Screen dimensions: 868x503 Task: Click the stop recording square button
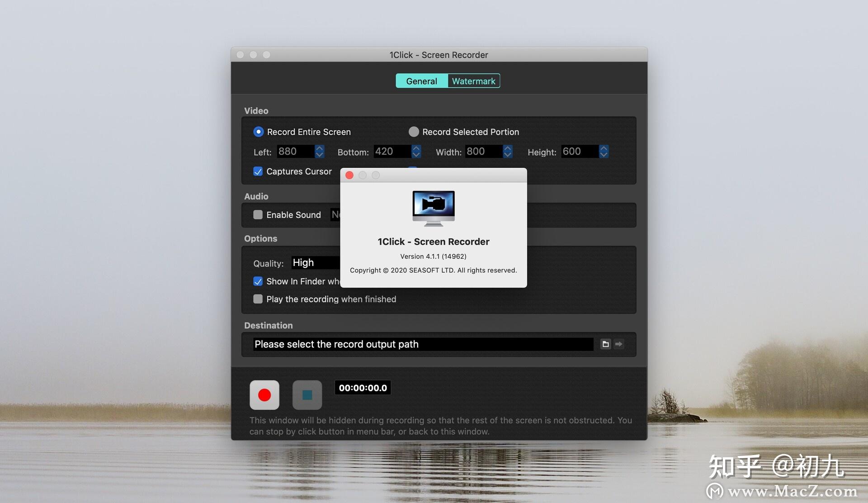[307, 395]
